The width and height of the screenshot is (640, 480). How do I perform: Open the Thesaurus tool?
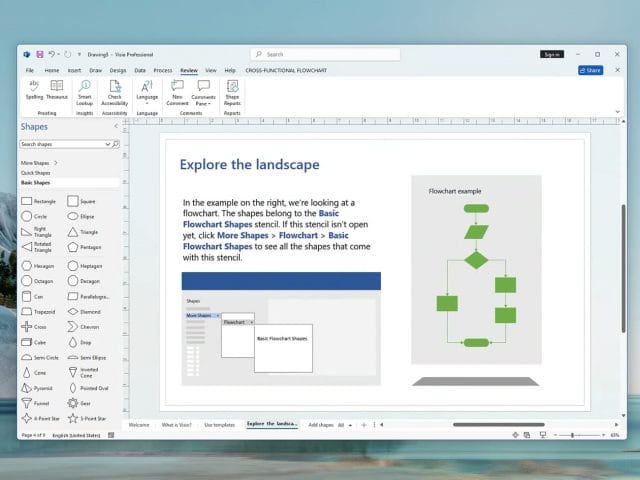point(57,91)
